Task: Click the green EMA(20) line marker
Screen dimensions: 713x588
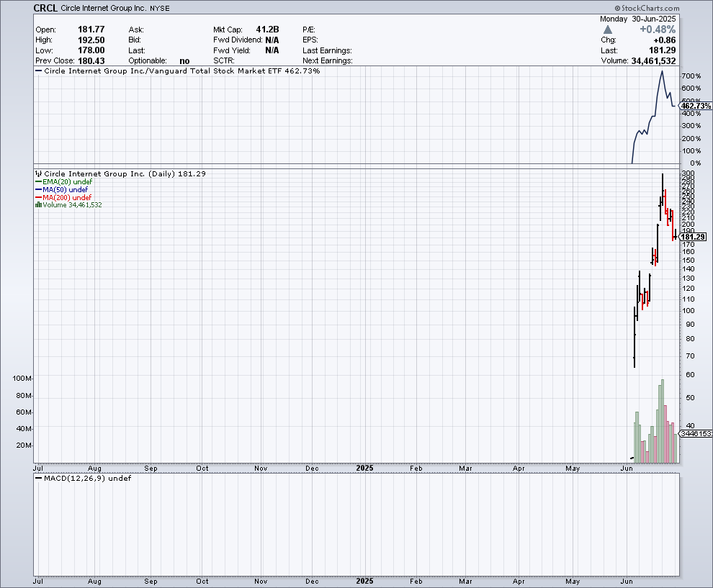Action: (x=39, y=182)
